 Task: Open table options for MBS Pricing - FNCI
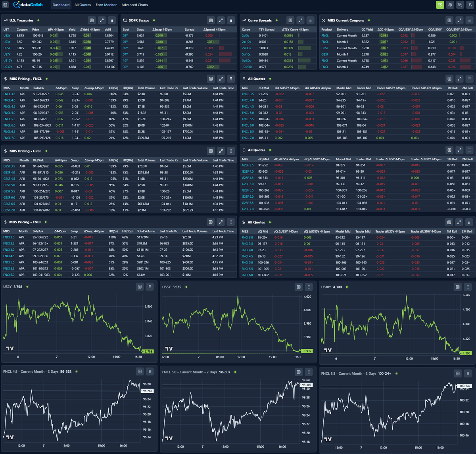pos(211,222)
